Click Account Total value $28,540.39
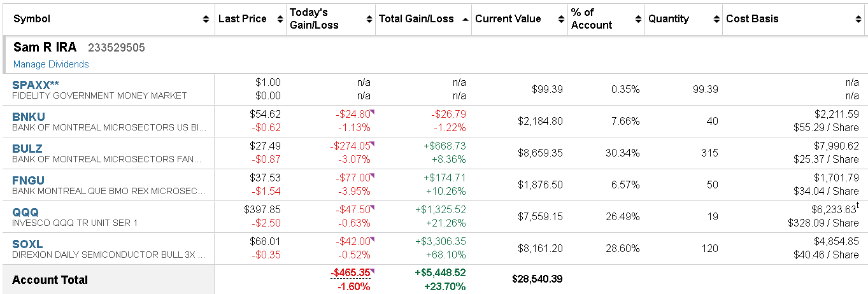Screen dimensions: 868x294 click(x=537, y=279)
